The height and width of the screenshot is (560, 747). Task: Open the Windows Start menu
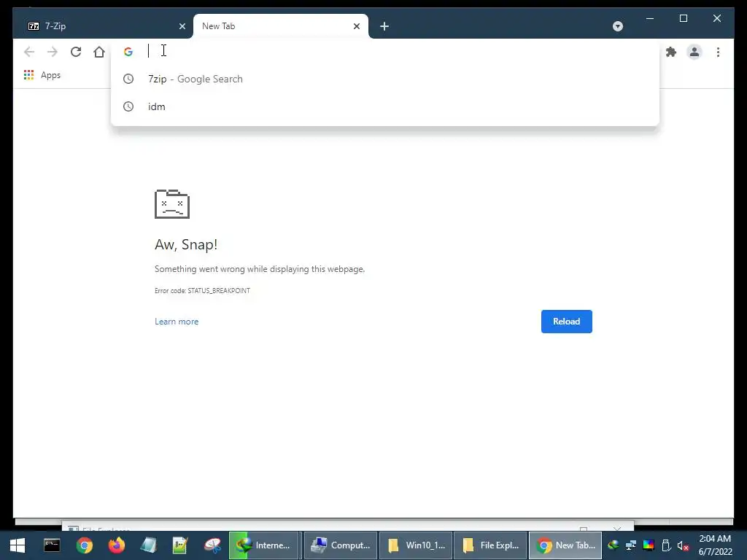coord(18,545)
